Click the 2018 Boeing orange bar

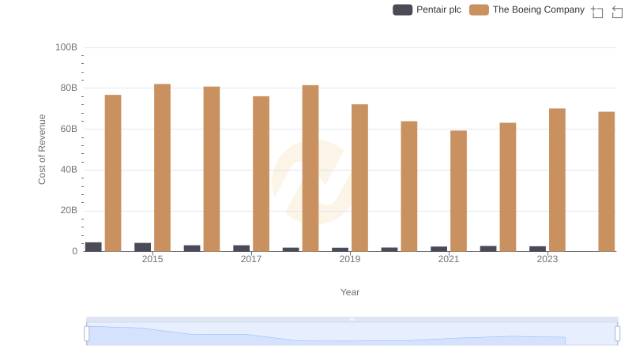[310, 168]
